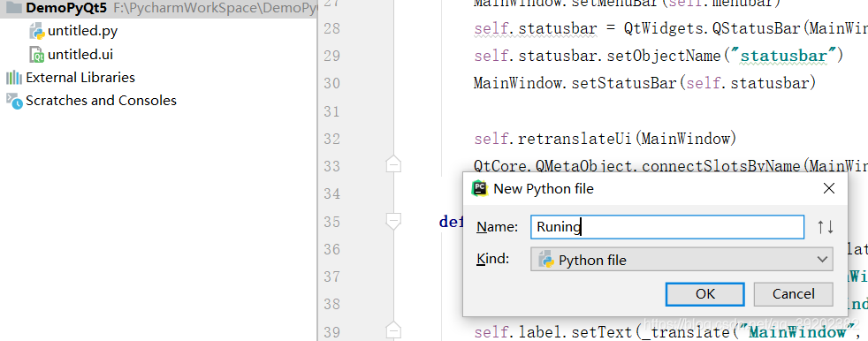Viewport: 868px width, 341px height.
Task: Click line number 28 in the gutter
Action: tap(331, 28)
